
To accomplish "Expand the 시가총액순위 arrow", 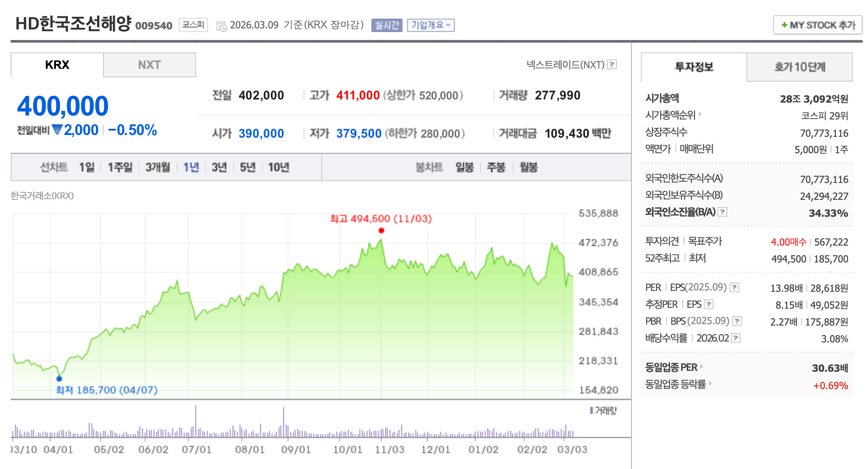I will [x=700, y=114].
